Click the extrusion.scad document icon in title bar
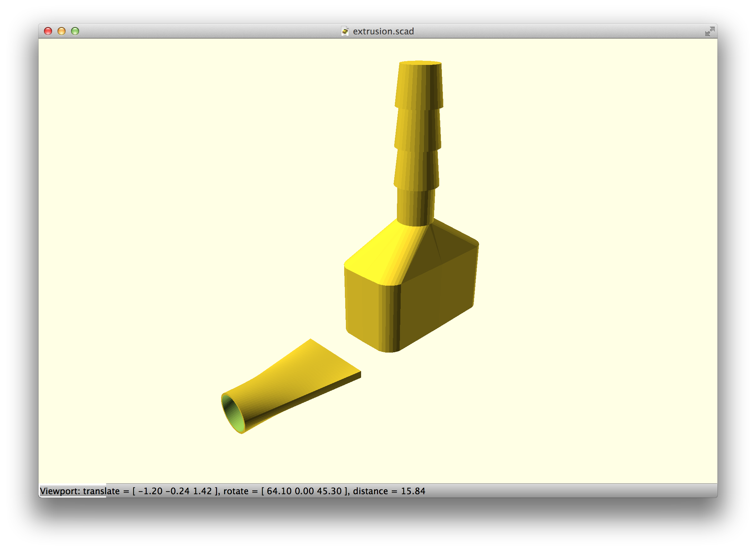The width and height of the screenshot is (756, 551). tap(345, 31)
